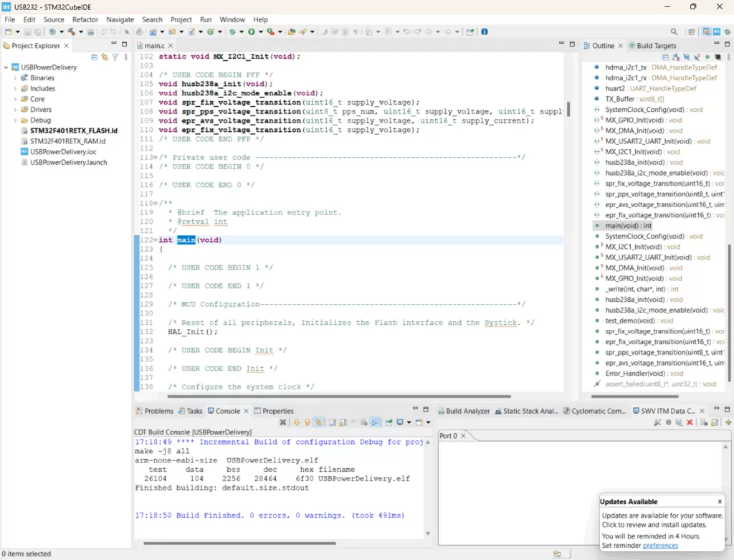Switch to the Static Stack Analyzer tab
Screen dimensions: 734x560
[x=526, y=411]
